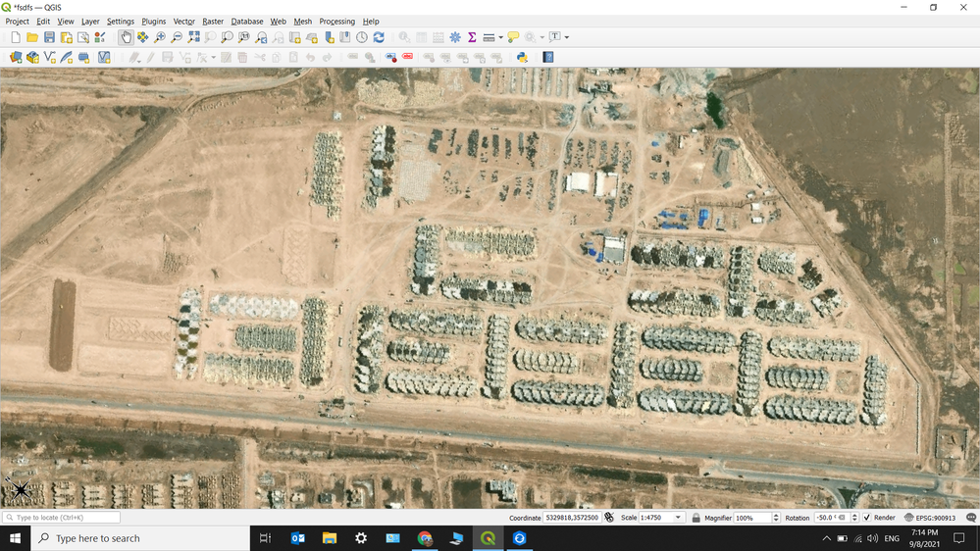Screen dimensions: 980x551
Task: Select the Text Annotation tool
Action: [555, 37]
